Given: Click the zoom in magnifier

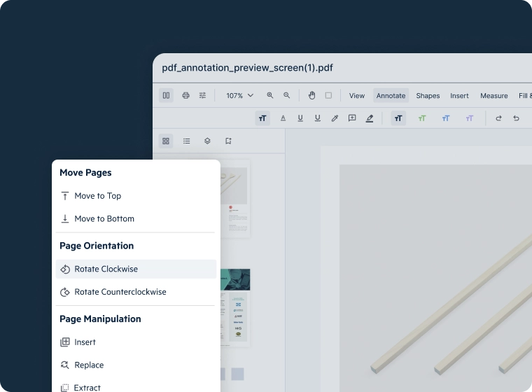Looking at the screenshot, I should (x=269, y=95).
